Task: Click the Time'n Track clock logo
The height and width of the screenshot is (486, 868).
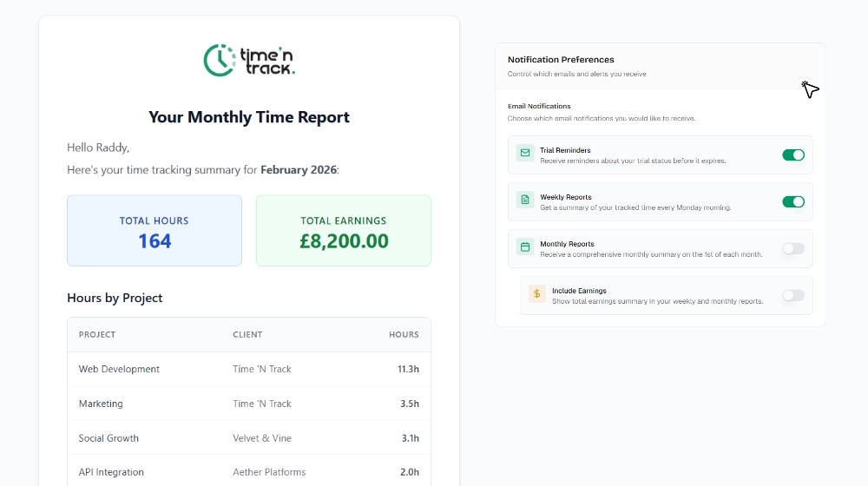Action: (249, 60)
